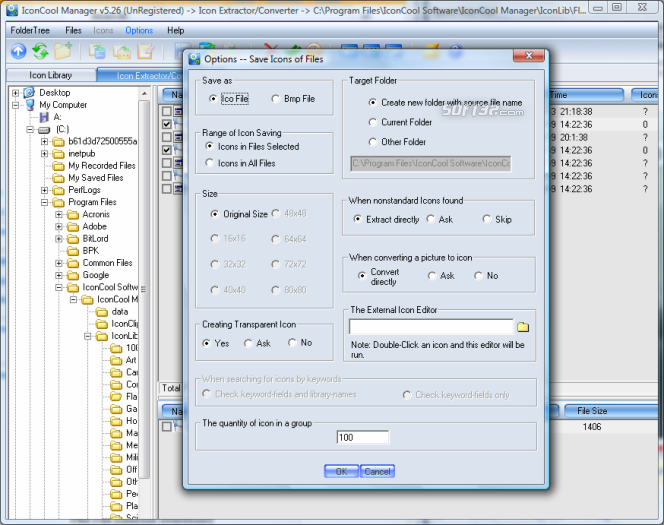Screen dimensions: 664x525
Task: Open the Help menu
Action: point(175,30)
